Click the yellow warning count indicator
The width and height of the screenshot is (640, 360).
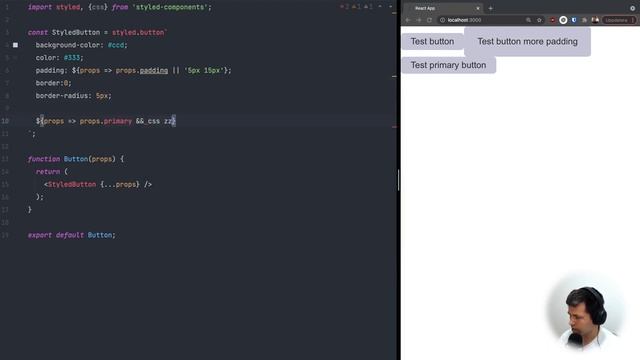[356, 7]
